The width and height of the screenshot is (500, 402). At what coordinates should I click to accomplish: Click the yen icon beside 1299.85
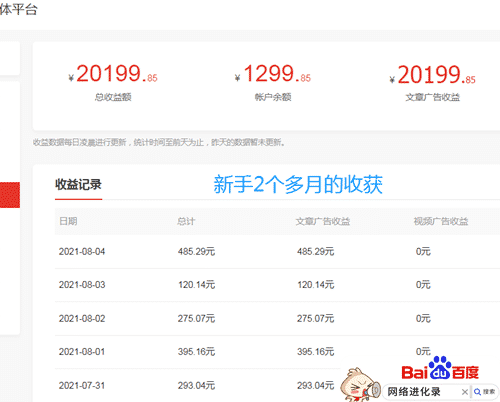(237, 78)
